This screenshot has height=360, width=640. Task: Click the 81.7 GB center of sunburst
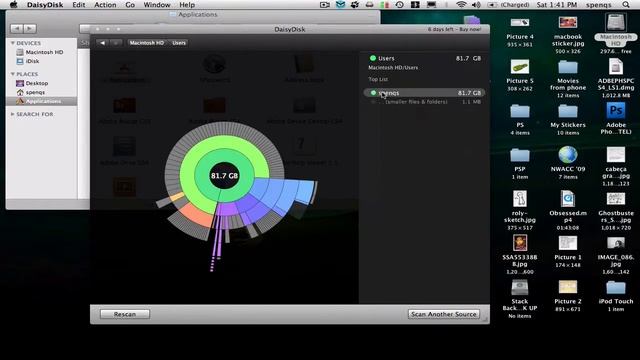click(224, 176)
